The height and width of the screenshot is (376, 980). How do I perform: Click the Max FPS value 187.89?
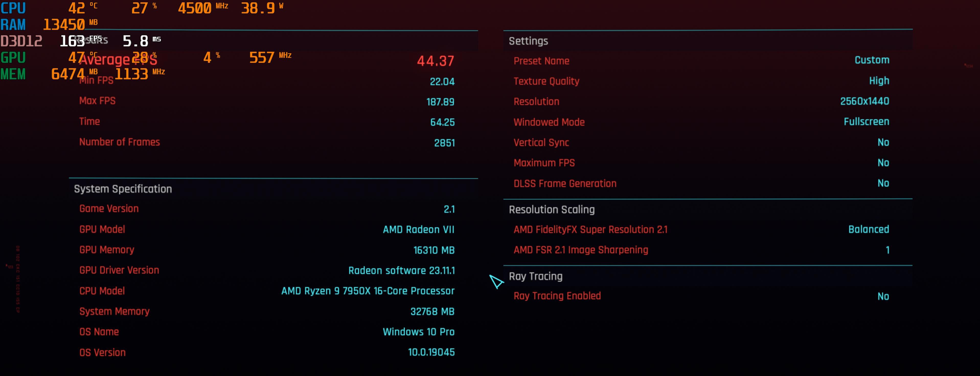tap(440, 102)
